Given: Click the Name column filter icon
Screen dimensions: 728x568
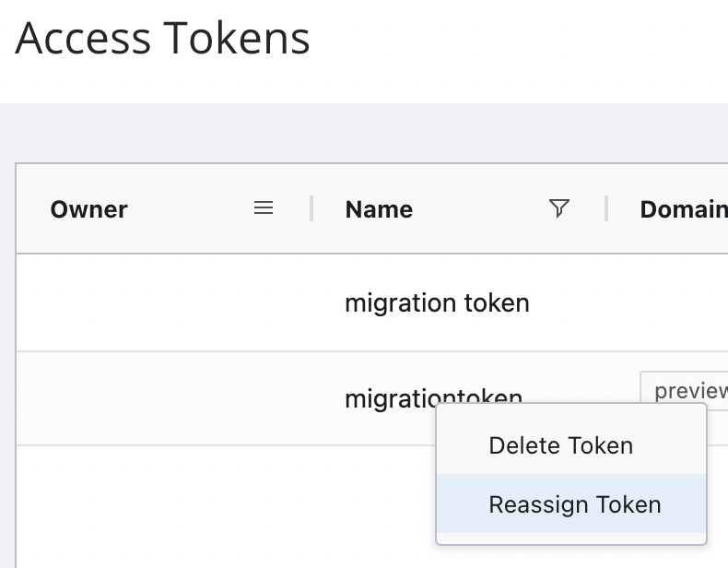Looking at the screenshot, I should tap(558, 209).
